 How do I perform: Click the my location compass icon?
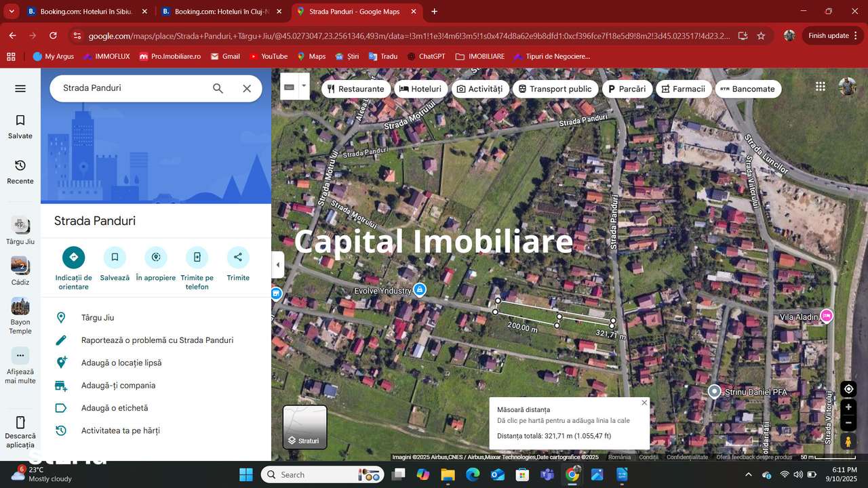pos(848,388)
